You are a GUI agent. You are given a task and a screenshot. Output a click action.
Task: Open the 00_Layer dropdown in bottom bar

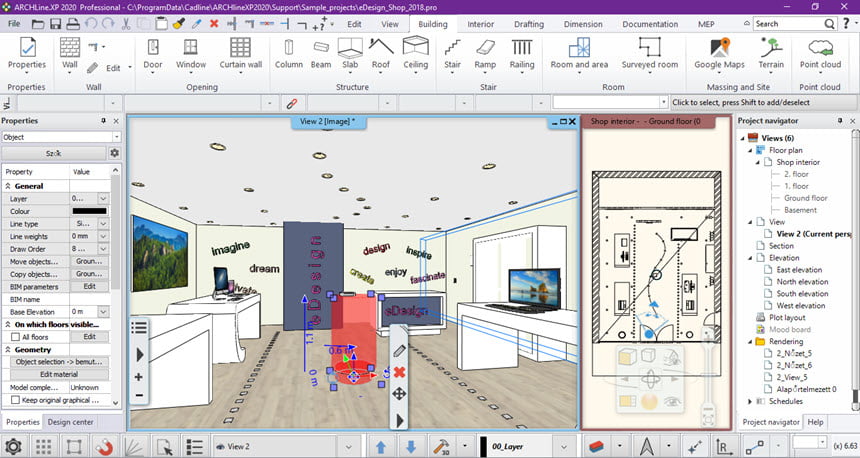[564, 446]
